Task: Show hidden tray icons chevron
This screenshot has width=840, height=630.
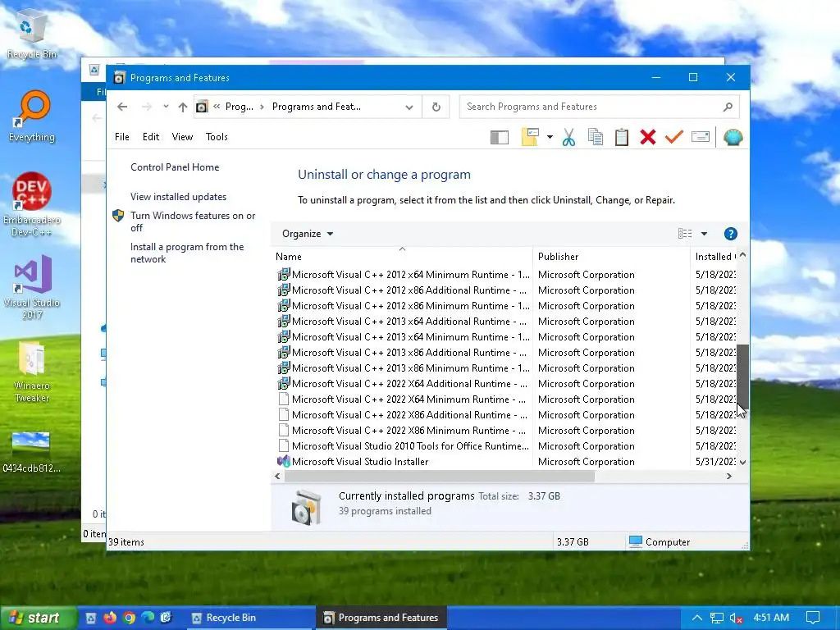Action: (x=696, y=618)
